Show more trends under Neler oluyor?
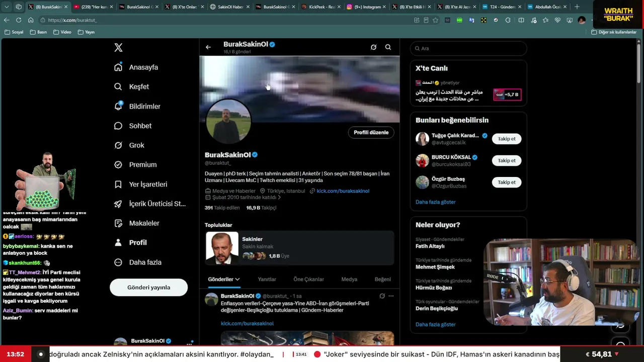Viewport: 644px width, 362px height. [x=435, y=324]
